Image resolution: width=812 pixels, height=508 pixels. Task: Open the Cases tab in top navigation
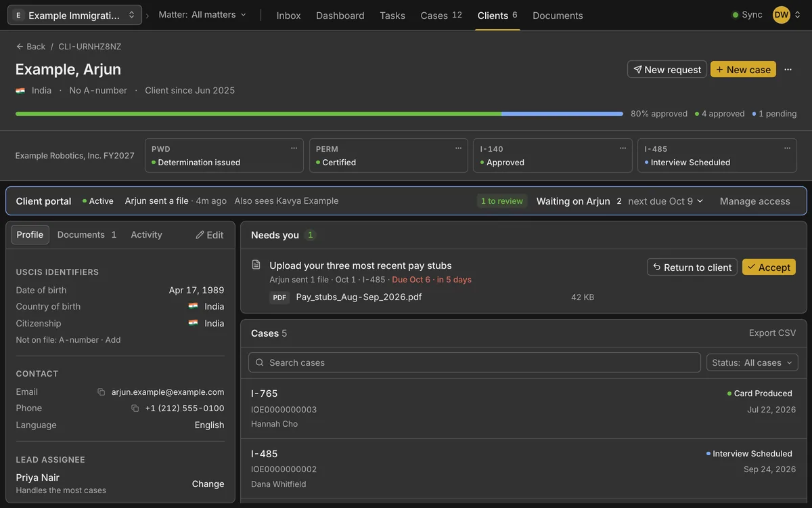(x=441, y=16)
